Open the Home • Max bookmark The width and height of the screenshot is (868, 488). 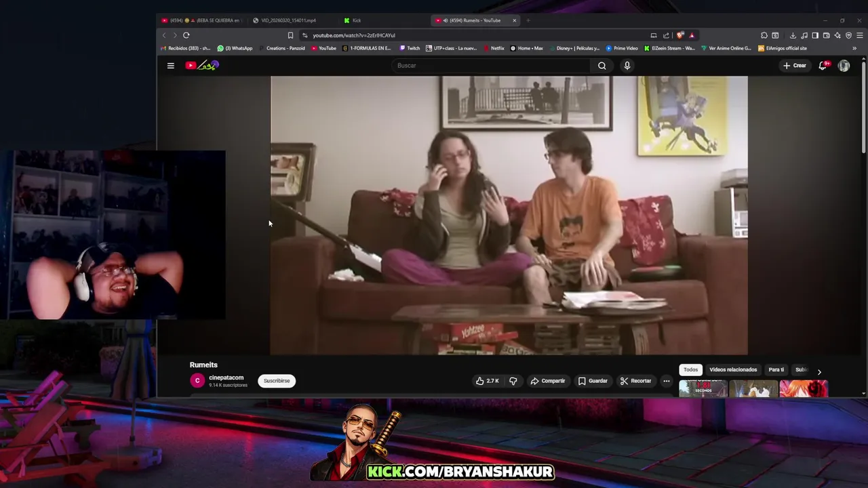[x=526, y=48]
